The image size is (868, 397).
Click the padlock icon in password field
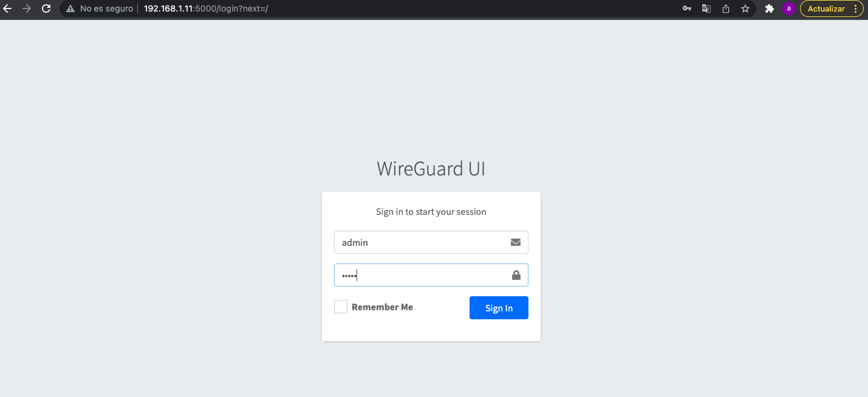pos(516,275)
